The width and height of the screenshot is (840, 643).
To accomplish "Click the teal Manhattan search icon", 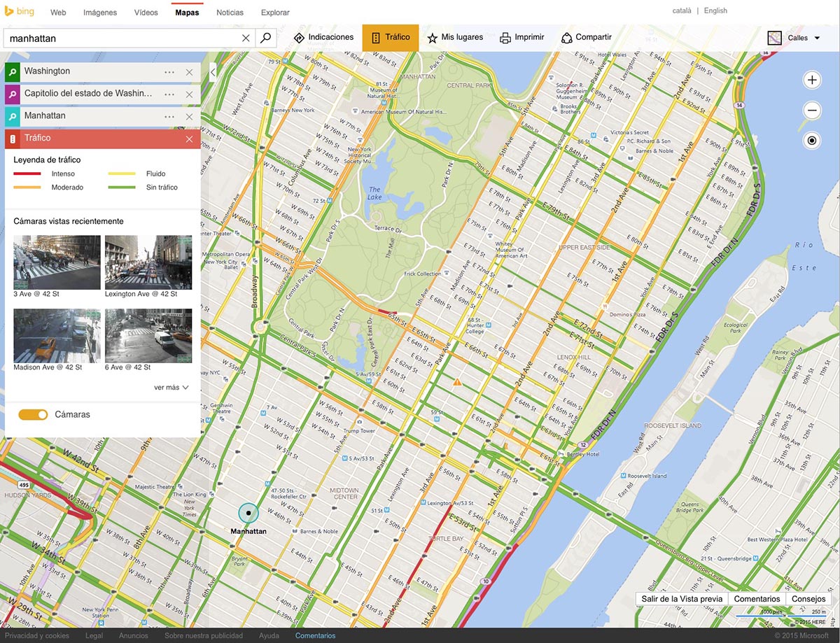I will 13,116.
